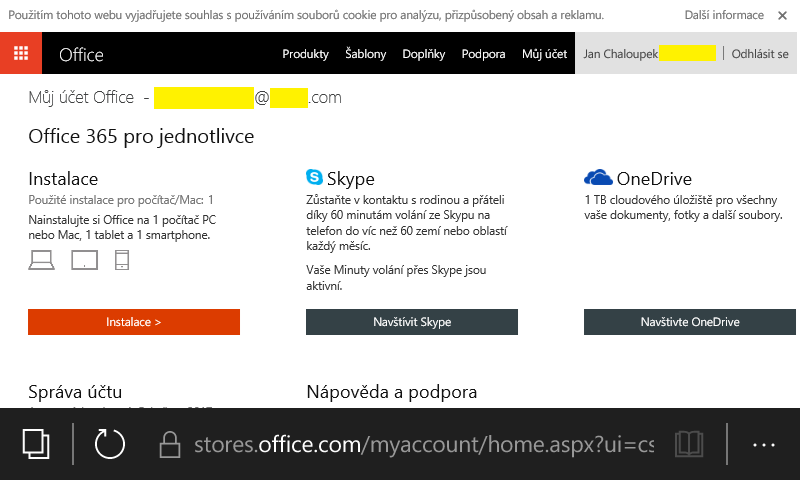Click the Instalace section heading
This screenshot has height=480, width=800.
tap(63, 179)
